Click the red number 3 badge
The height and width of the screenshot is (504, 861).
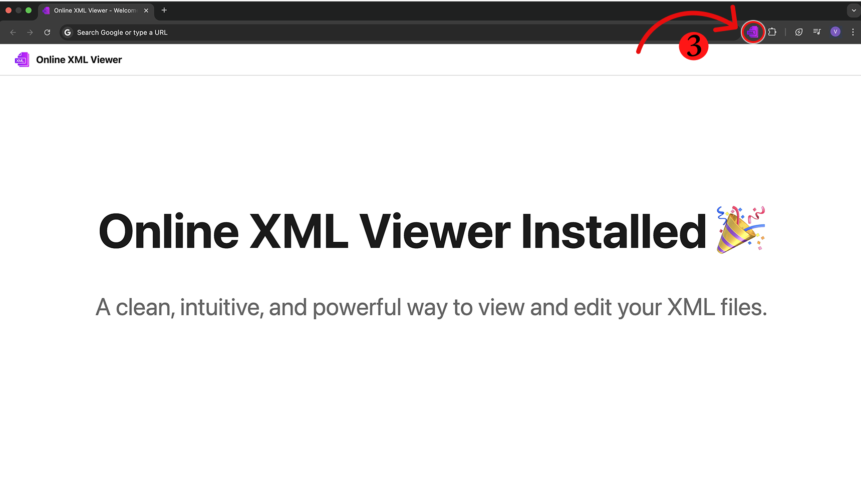[x=694, y=47]
